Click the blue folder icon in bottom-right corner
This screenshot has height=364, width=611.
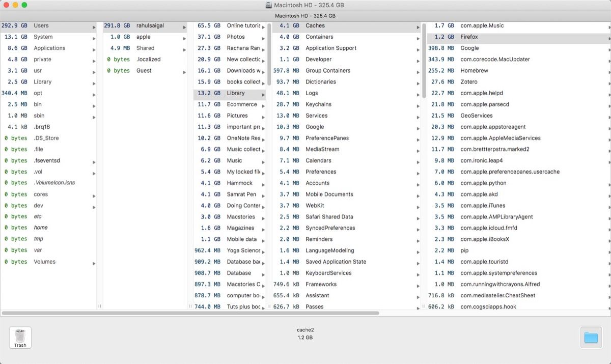tap(591, 337)
